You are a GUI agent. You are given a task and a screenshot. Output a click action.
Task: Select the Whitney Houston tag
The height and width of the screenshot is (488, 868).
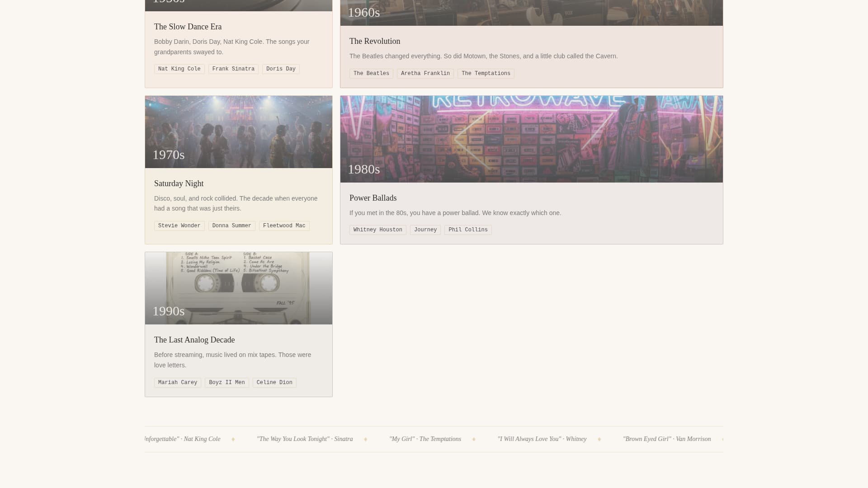pyautogui.click(x=377, y=230)
